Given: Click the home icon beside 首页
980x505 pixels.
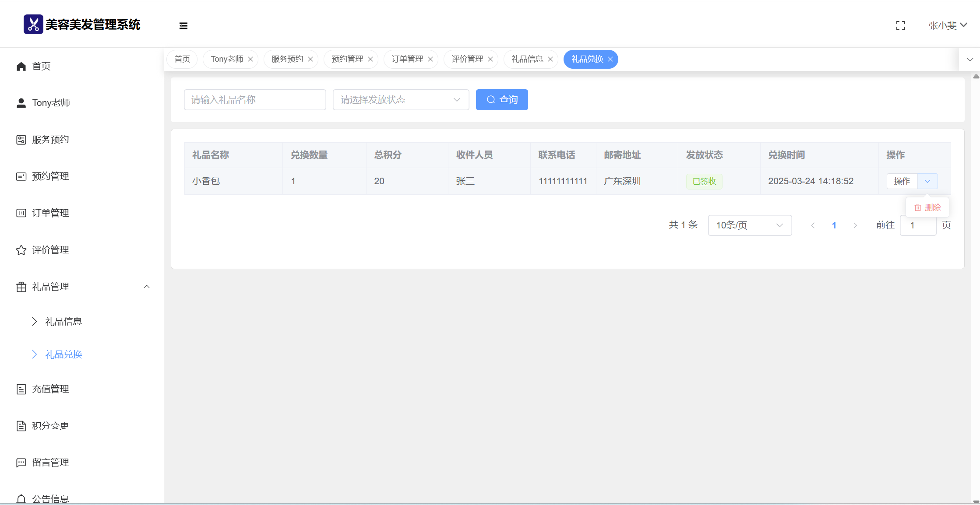Looking at the screenshot, I should coord(21,66).
